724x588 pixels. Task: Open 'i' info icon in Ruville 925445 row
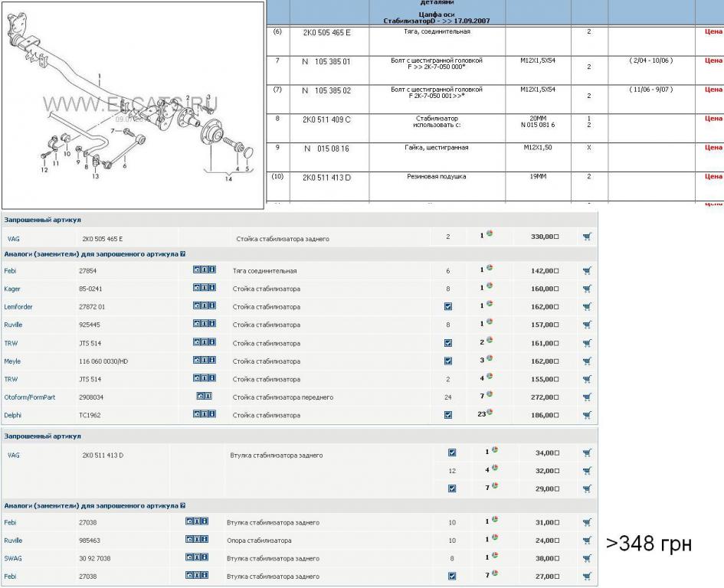212,324
